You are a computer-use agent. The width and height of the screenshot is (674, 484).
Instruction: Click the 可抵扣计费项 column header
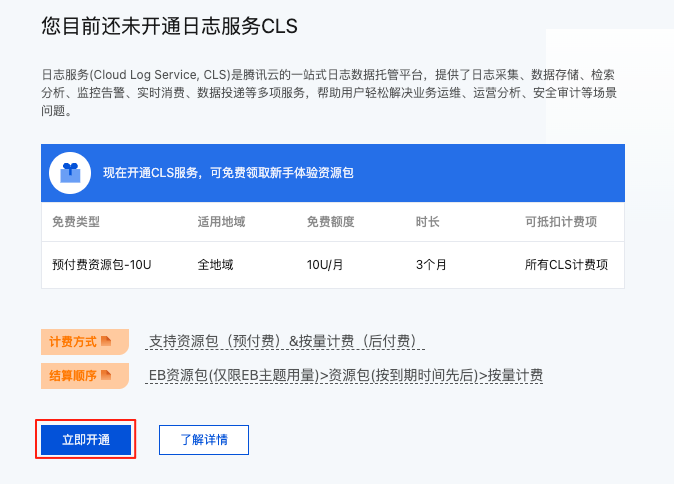(560, 222)
